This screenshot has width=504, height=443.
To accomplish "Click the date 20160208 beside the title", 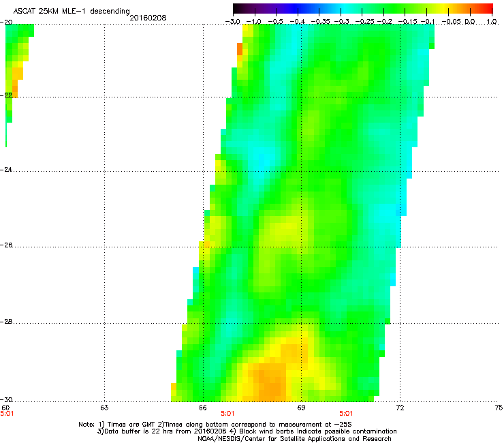I will click(148, 18).
